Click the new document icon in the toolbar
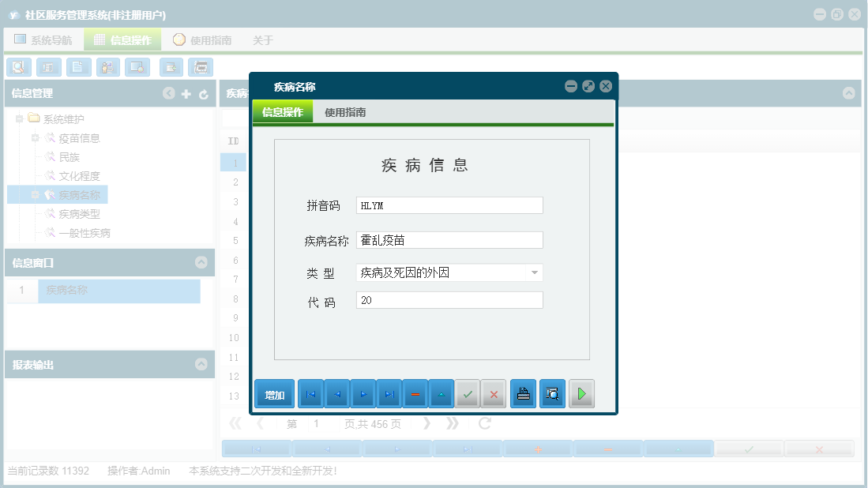Image resolution: width=868 pixels, height=488 pixels. click(78, 67)
